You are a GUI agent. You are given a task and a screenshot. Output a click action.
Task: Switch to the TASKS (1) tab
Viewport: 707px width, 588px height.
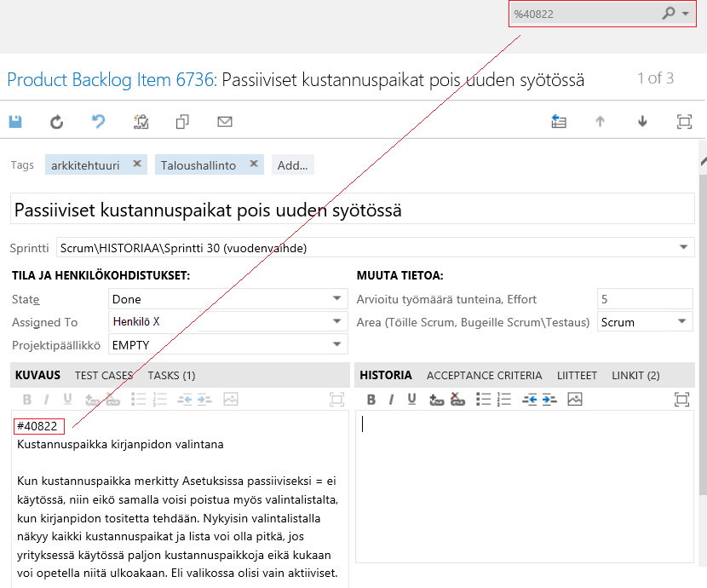171,375
